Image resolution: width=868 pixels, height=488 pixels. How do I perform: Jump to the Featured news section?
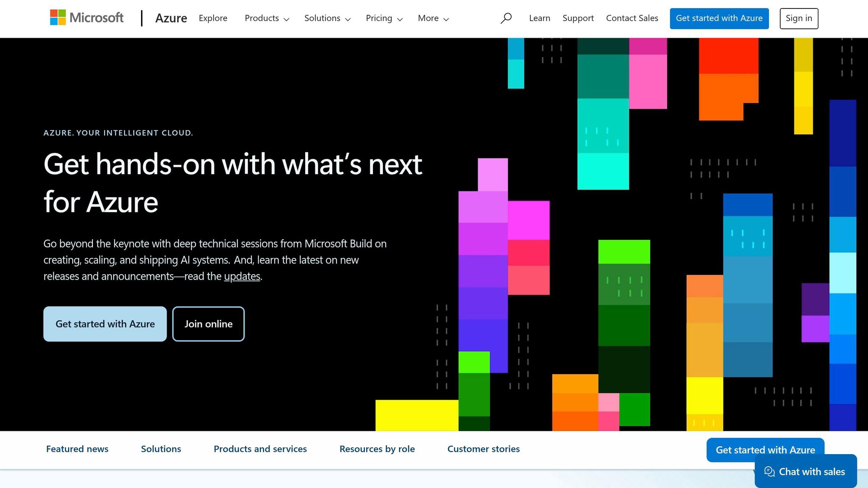point(77,449)
